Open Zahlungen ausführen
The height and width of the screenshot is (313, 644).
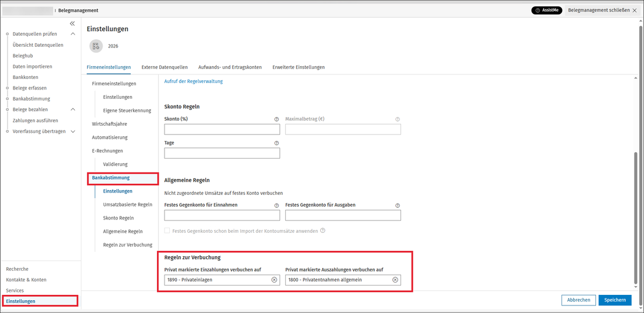[x=35, y=121]
